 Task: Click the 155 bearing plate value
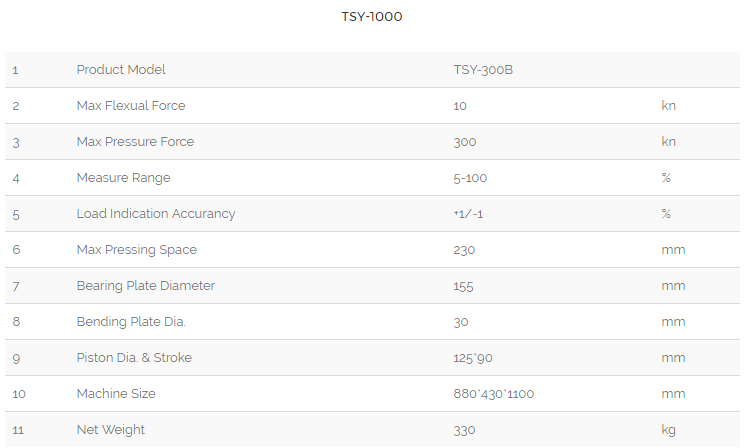[x=463, y=286]
